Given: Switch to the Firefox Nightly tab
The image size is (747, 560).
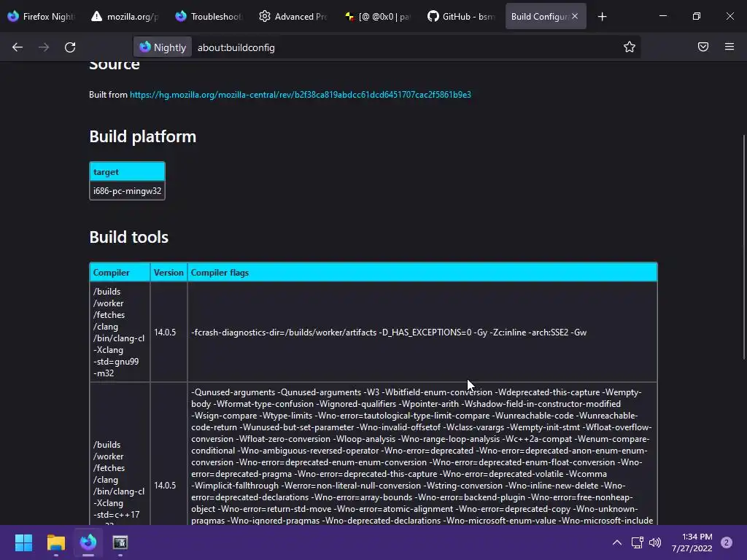Looking at the screenshot, I should (x=42, y=17).
